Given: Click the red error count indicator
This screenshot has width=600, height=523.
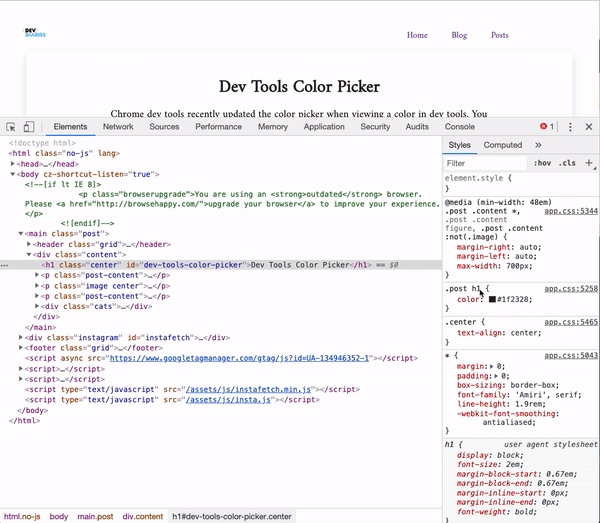Looking at the screenshot, I should click(x=547, y=127).
